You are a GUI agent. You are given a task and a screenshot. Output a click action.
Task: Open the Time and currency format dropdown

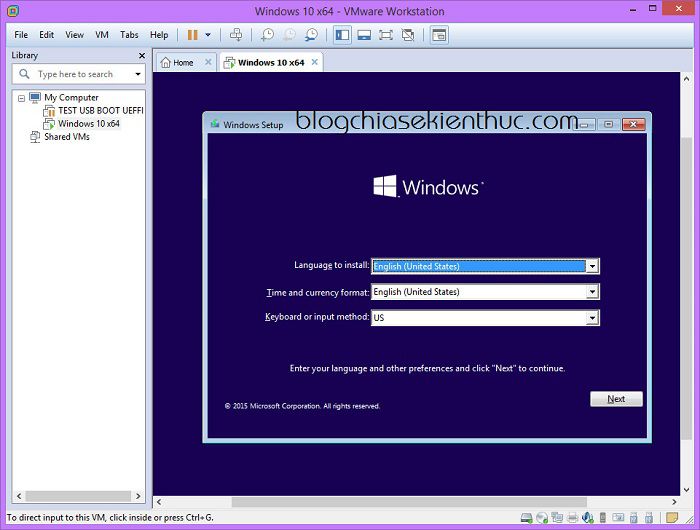tap(592, 292)
